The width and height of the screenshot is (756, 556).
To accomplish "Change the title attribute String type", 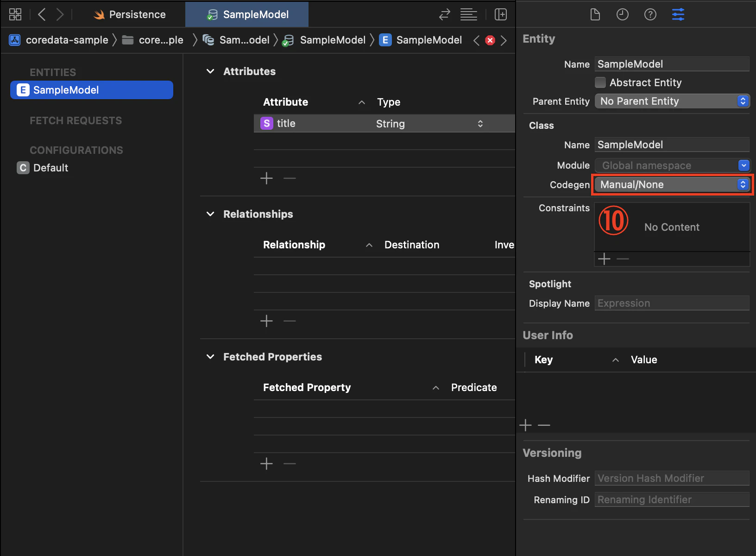I will pos(430,124).
